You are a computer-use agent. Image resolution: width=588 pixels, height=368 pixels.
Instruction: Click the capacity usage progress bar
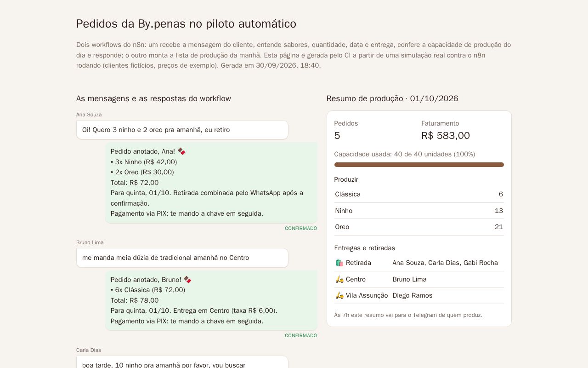419,165
